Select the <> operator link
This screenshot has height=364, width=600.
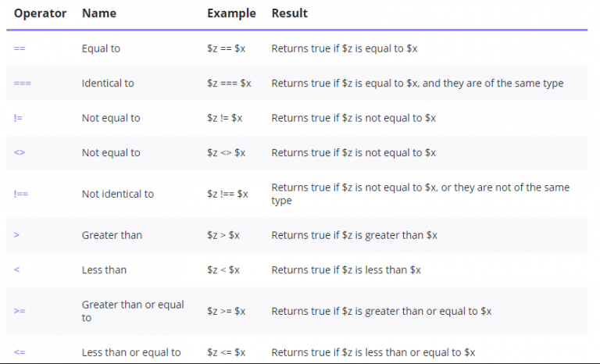[20, 152]
